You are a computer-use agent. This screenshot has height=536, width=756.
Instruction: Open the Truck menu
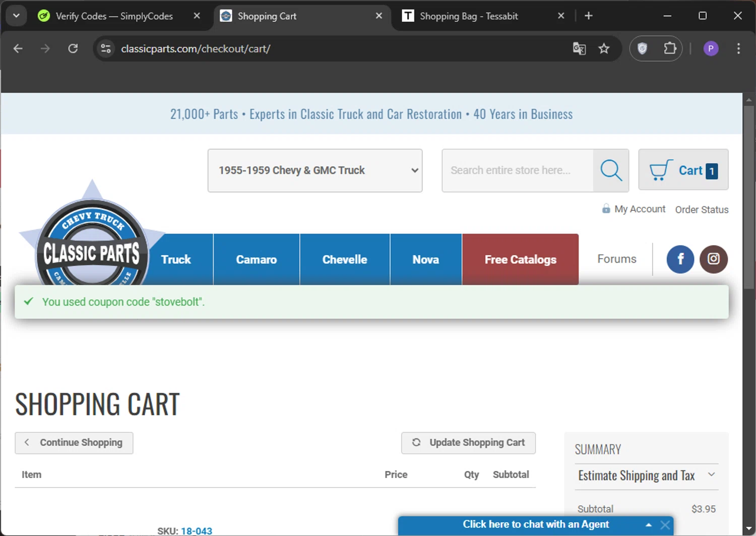tap(176, 260)
